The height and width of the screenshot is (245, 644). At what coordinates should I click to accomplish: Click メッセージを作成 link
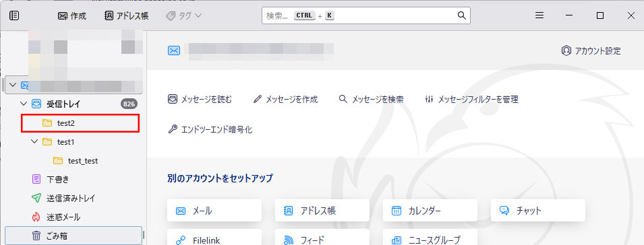pyautogui.click(x=286, y=99)
